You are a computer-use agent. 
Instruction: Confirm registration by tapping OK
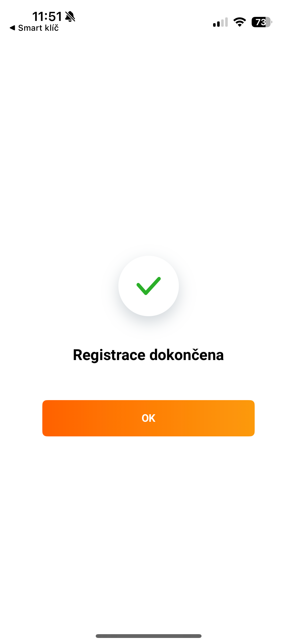coord(148,418)
